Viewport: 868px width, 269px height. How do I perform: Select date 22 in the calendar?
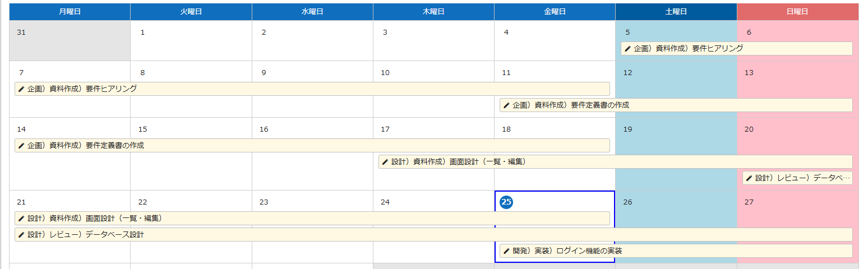[142, 202]
